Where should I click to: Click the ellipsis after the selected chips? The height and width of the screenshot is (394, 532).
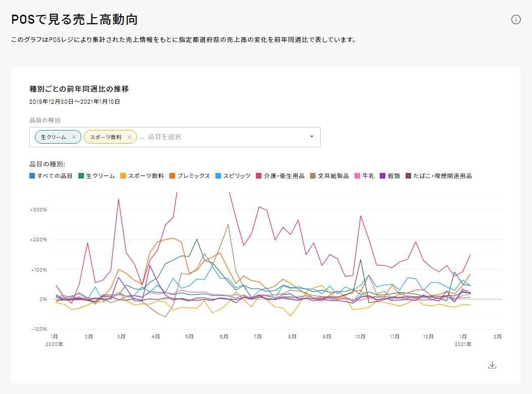click(x=142, y=137)
